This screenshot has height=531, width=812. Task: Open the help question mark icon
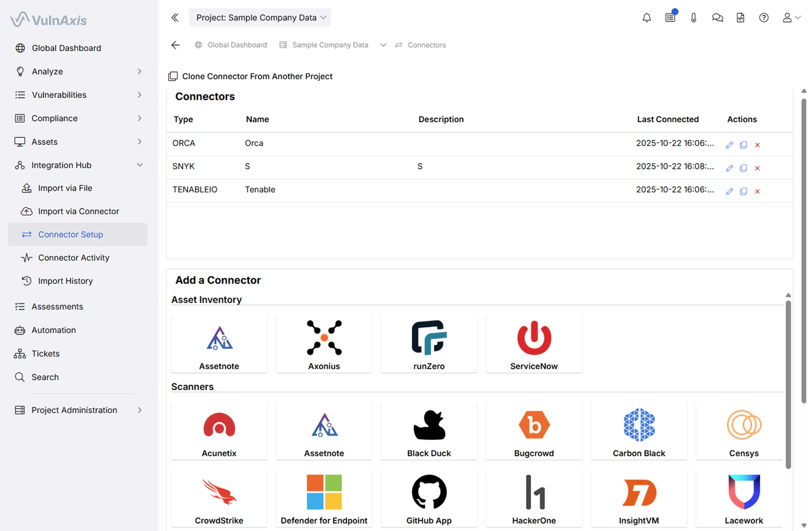[764, 18]
